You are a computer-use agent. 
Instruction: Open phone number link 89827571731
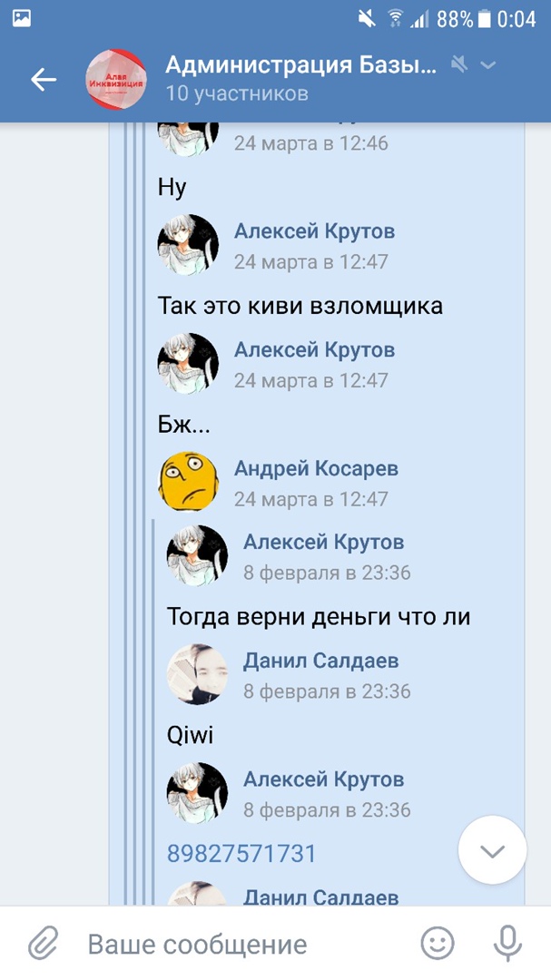pos(241,853)
